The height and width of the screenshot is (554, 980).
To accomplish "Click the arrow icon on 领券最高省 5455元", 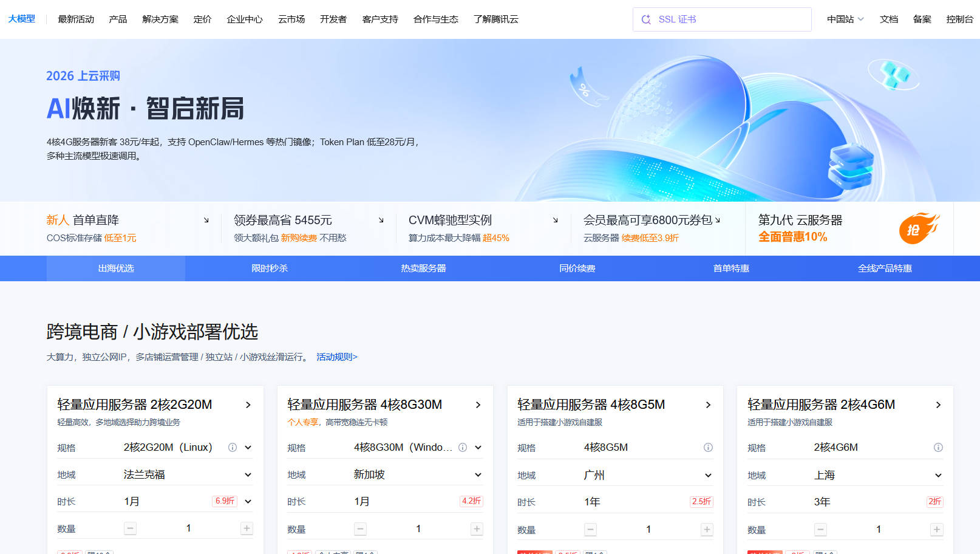I will [381, 220].
